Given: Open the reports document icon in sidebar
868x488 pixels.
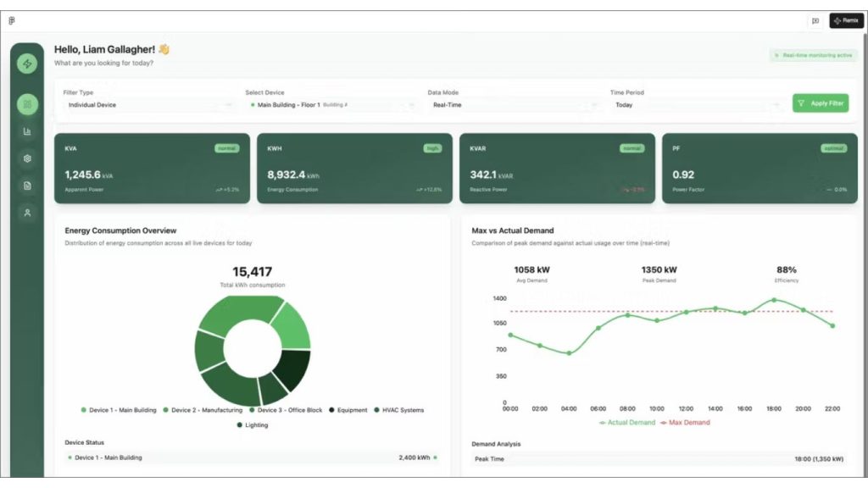Looking at the screenshot, I should (x=27, y=186).
